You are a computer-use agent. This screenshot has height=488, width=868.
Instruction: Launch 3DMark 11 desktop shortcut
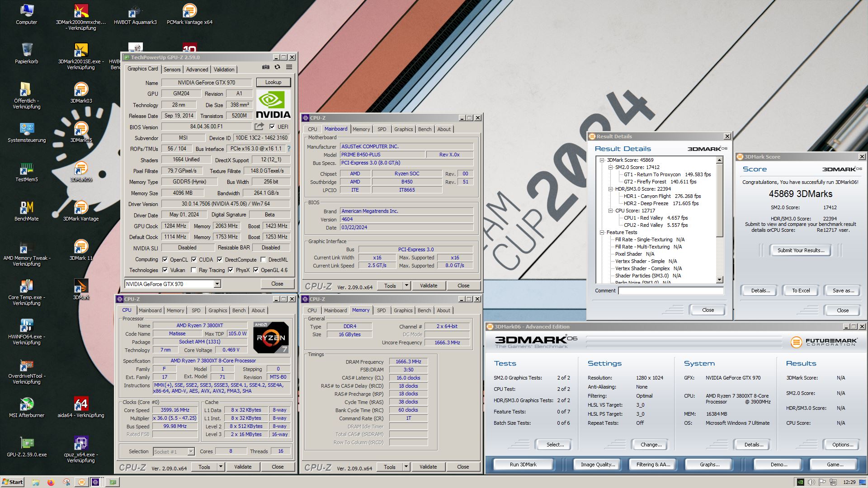[x=81, y=250]
